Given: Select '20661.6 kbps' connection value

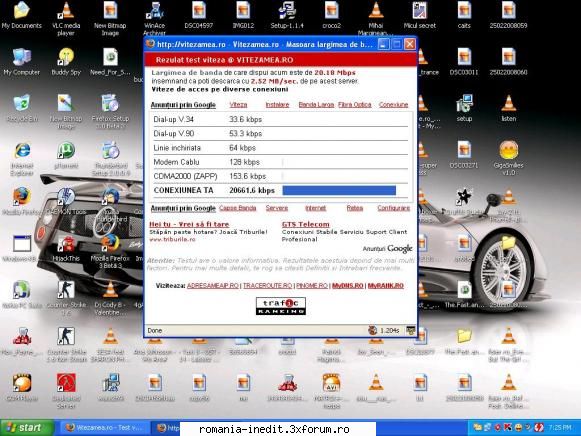Looking at the screenshot, I should [x=252, y=190].
